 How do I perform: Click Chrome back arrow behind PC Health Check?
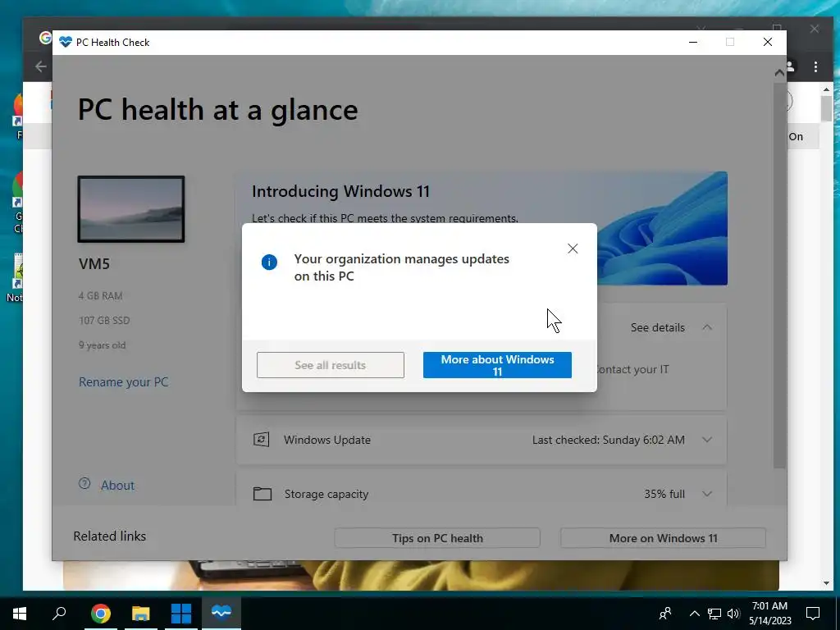pyautogui.click(x=41, y=66)
